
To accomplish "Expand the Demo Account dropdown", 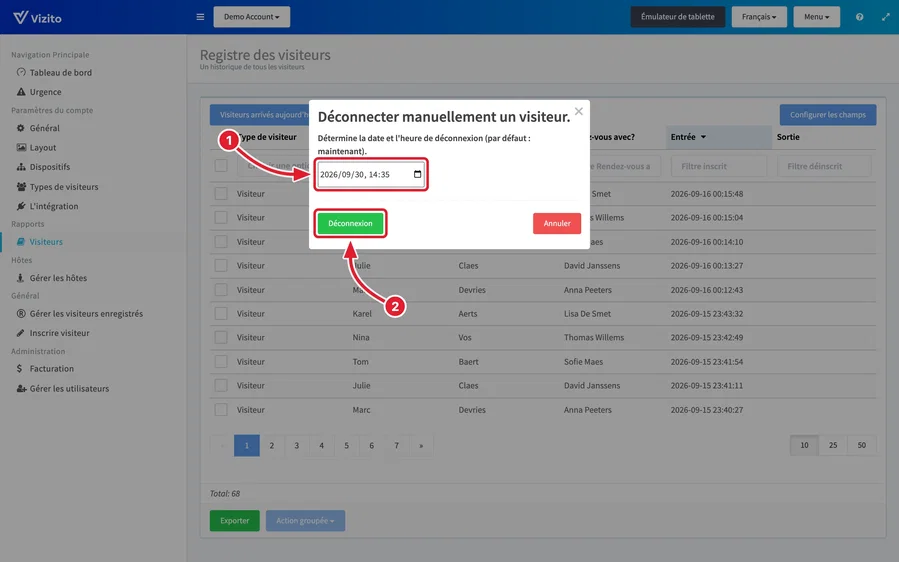I will coord(252,17).
